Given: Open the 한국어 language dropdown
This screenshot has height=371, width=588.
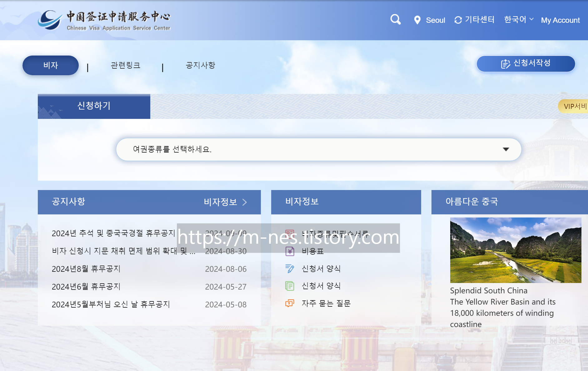Looking at the screenshot, I should click(x=519, y=20).
